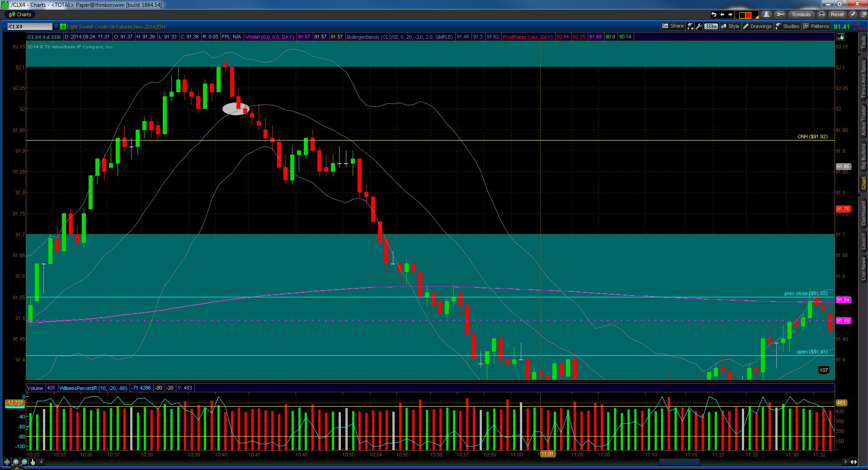Viewport: 868px width, 470px height.
Task: Click the green 4 badge next to symbol
Action: 63,27
